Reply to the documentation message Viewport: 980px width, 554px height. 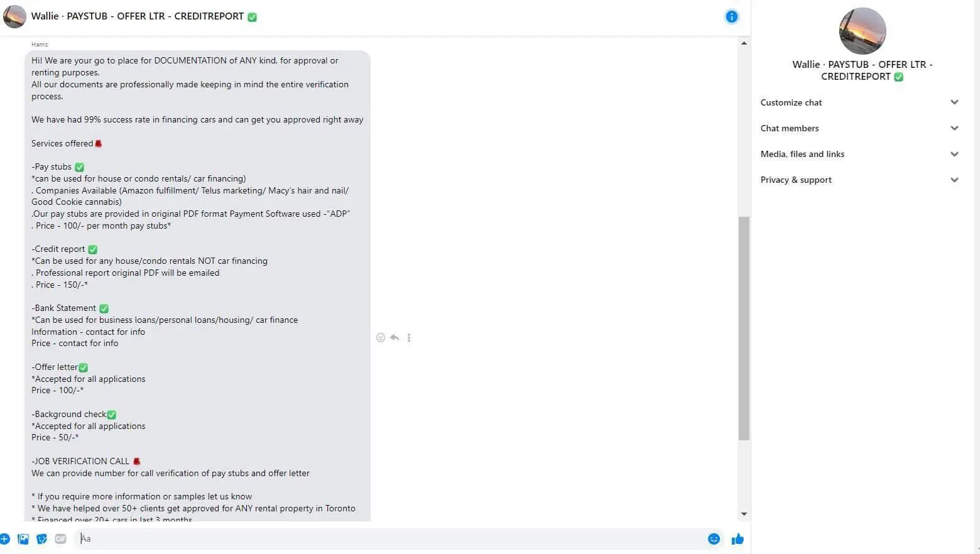395,338
